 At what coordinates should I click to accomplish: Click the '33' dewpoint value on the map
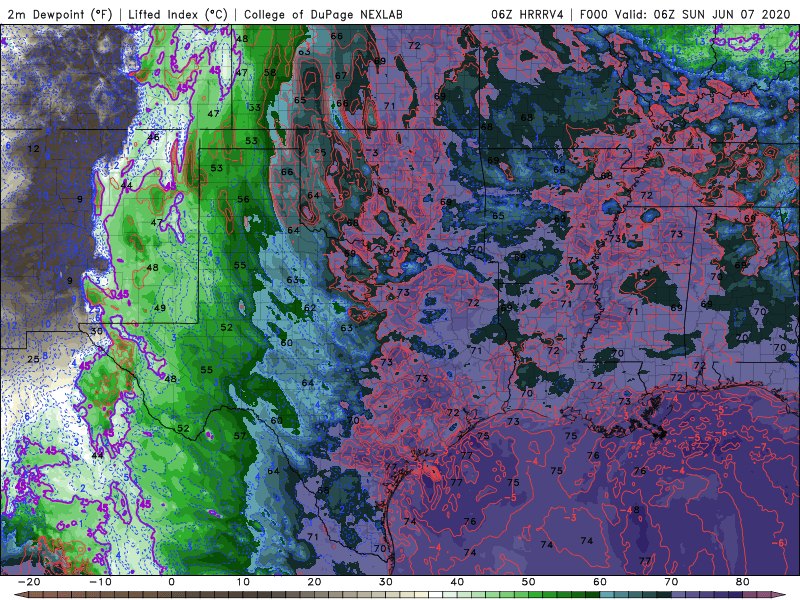point(255,107)
